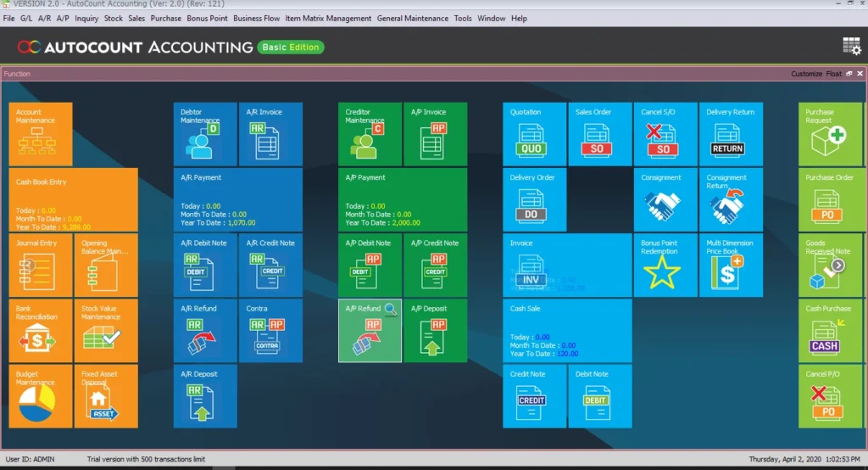Image resolution: width=868 pixels, height=470 pixels.
Task: Open the Debit Note tile
Action: pyautogui.click(x=600, y=395)
